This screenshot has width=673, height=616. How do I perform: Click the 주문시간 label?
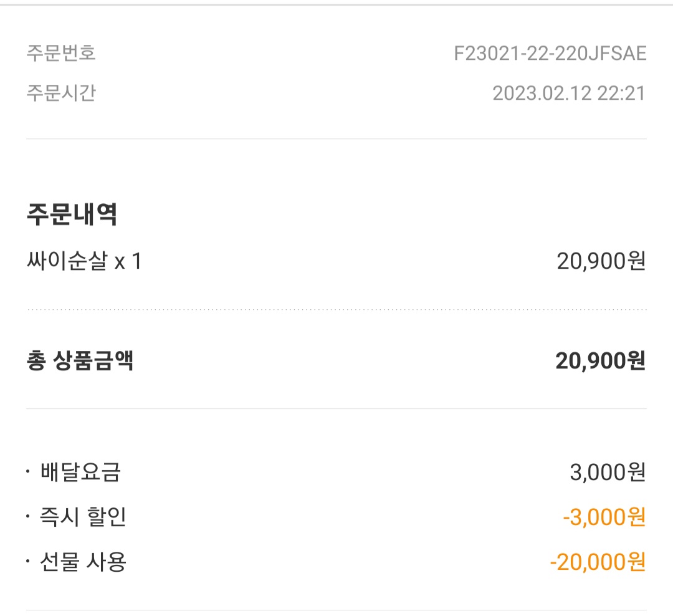61,93
